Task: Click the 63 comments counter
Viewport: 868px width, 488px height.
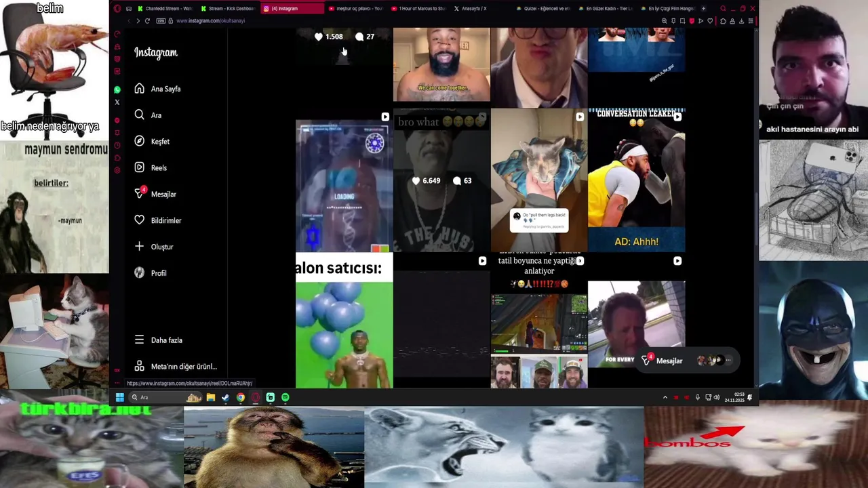Action: [462, 181]
